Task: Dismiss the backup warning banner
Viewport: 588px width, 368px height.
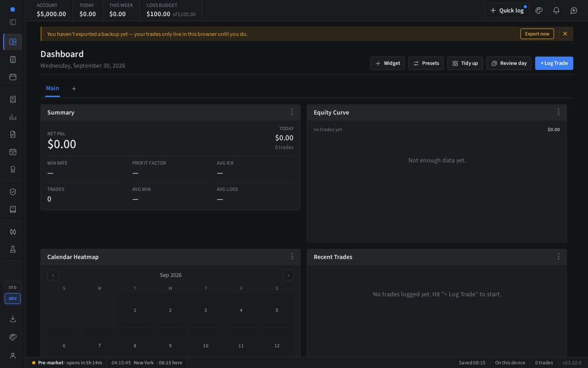Action: [565, 34]
